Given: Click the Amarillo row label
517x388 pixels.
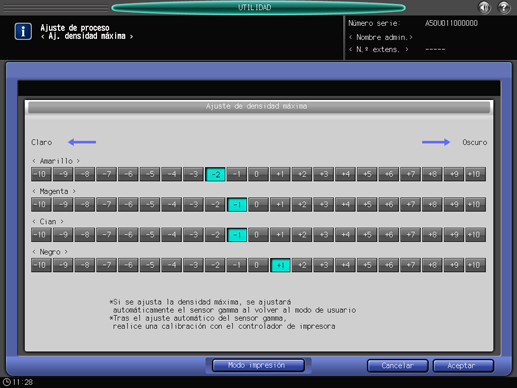Looking at the screenshot, I should point(56,161).
